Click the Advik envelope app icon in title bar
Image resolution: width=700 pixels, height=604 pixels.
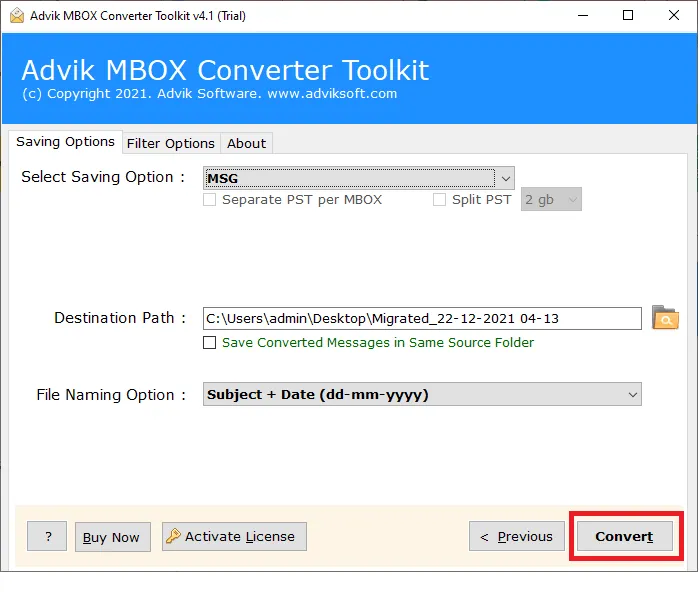click(17, 16)
